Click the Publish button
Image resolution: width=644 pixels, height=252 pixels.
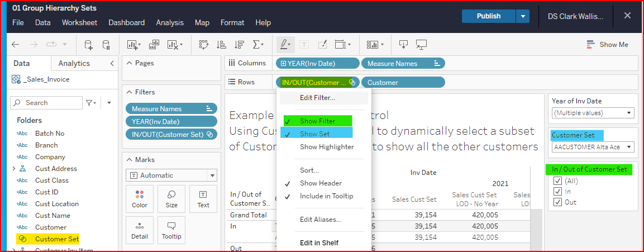tap(488, 16)
